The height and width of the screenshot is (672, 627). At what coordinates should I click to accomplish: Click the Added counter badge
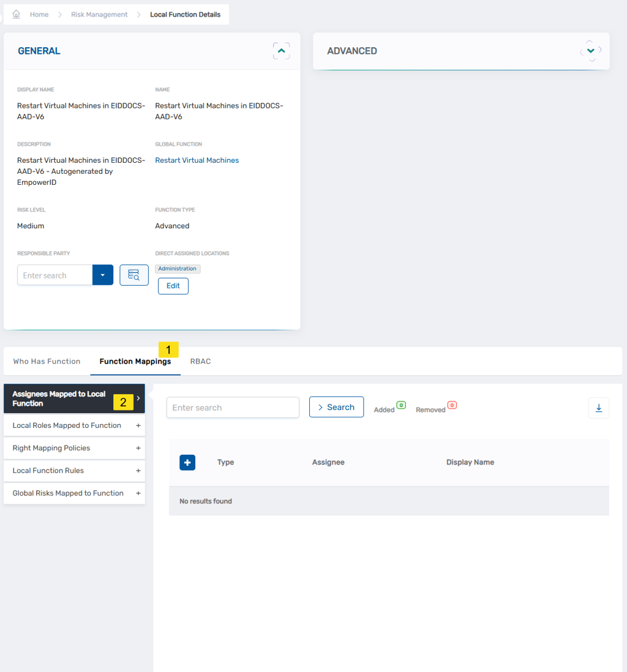click(x=401, y=405)
